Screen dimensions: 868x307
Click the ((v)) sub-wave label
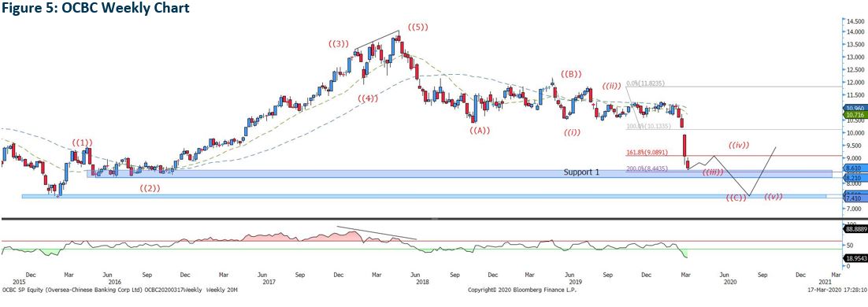pos(773,196)
